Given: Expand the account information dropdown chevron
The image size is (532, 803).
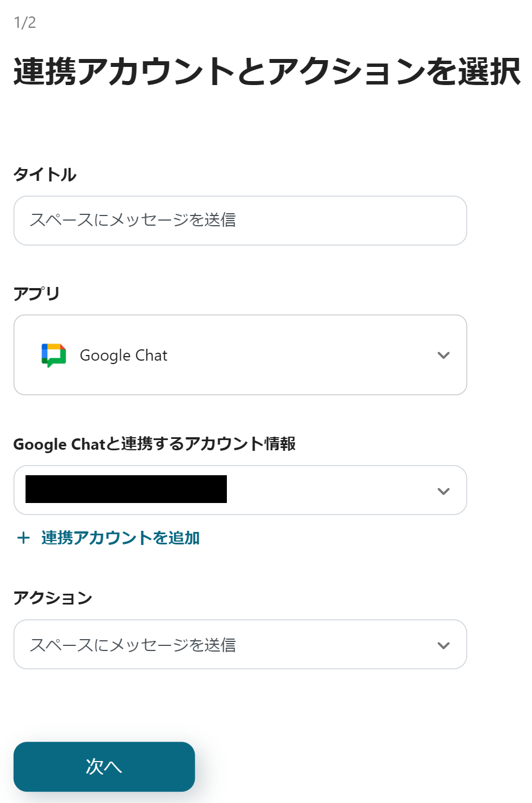Looking at the screenshot, I should pos(444,491).
